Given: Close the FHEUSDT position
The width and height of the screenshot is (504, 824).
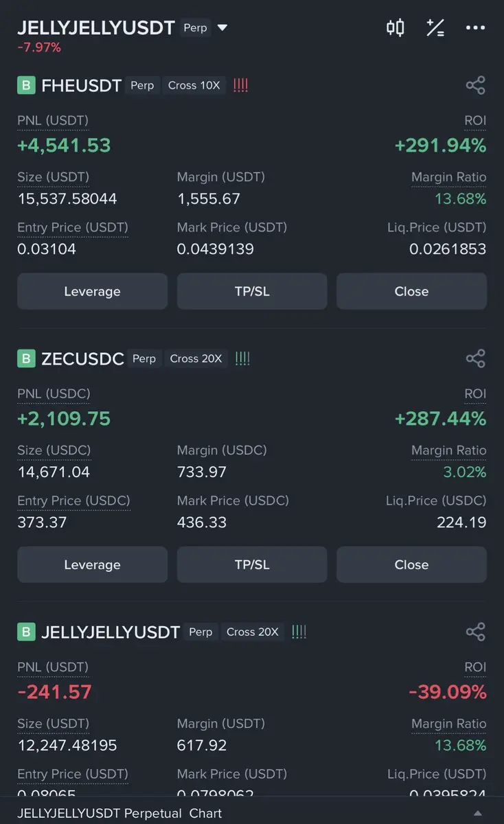Looking at the screenshot, I should click(411, 291).
